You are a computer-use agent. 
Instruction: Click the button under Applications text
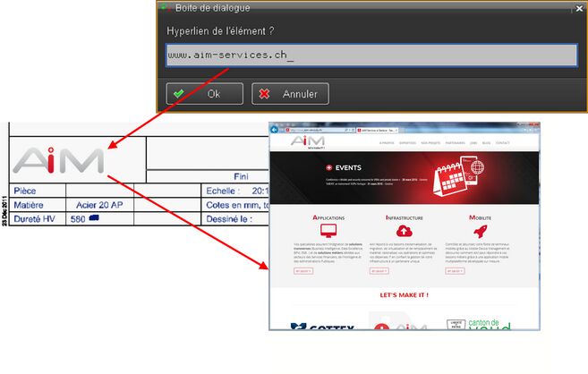pyautogui.click(x=303, y=270)
